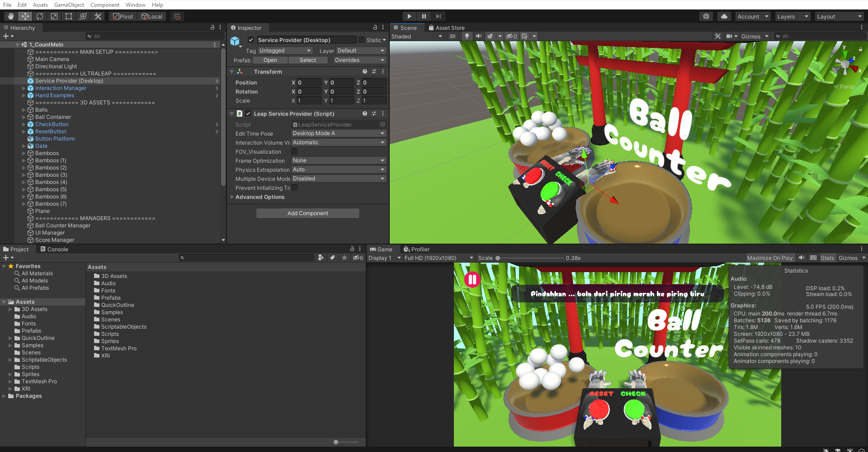Viewport: 868px width, 452px height.
Task: Click the Step forward button
Action: tap(438, 16)
